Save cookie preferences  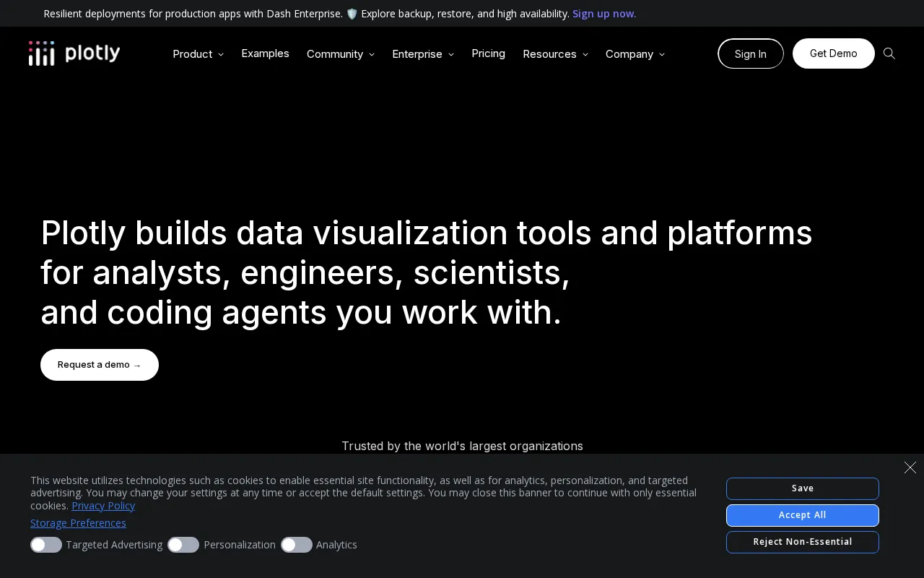point(803,488)
